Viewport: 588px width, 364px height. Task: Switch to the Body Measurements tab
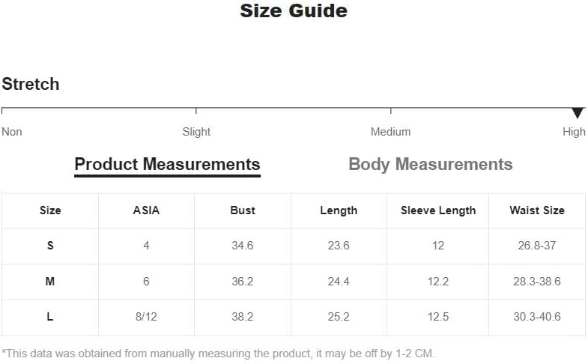431,165
